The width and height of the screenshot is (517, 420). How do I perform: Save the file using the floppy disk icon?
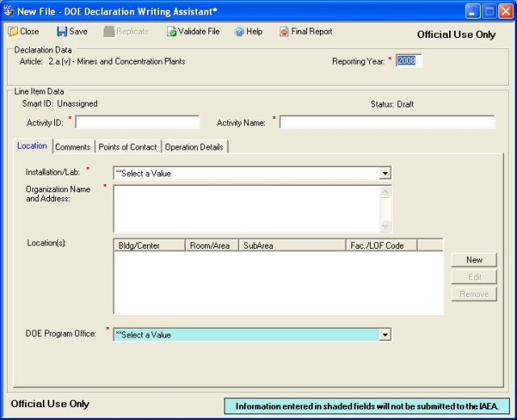point(61,31)
